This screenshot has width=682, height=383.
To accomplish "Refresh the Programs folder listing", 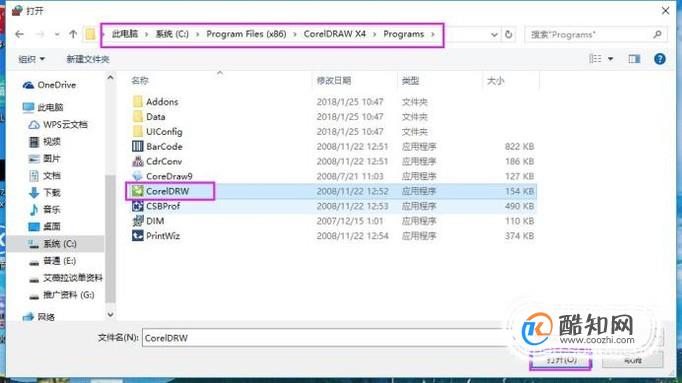I will pos(508,34).
